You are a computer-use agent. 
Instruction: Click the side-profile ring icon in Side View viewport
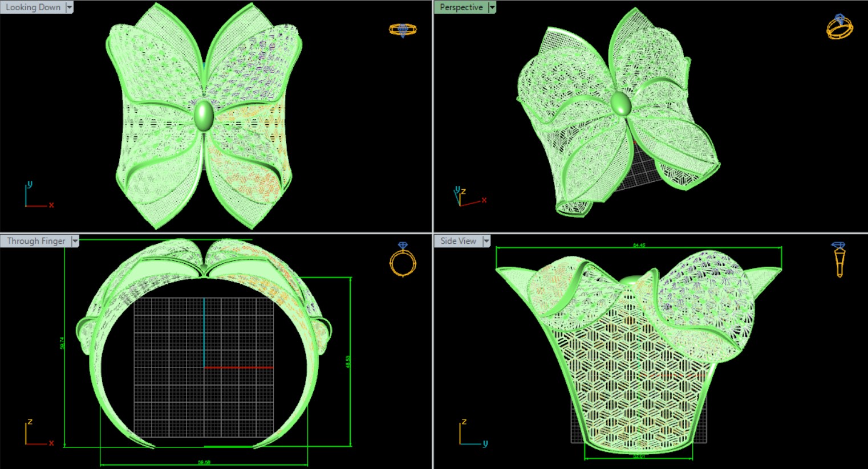pyautogui.click(x=839, y=259)
